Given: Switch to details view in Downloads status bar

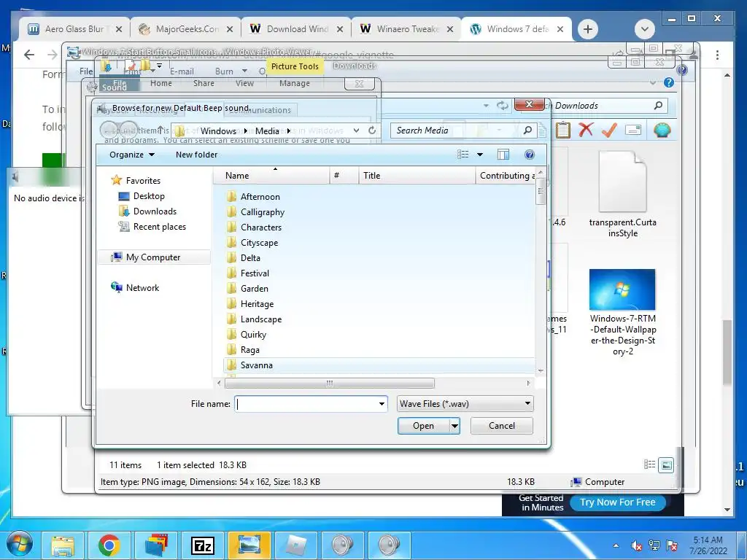Looking at the screenshot, I should pos(649,464).
